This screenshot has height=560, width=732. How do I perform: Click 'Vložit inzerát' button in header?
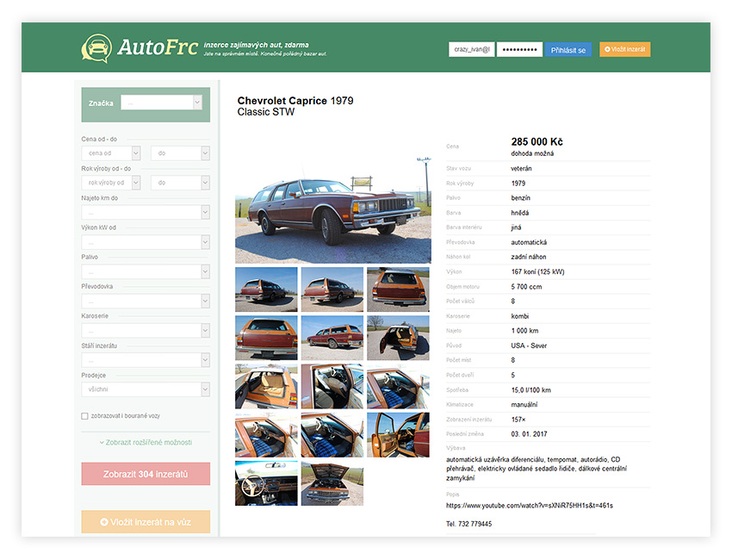pyautogui.click(x=624, y=50)
